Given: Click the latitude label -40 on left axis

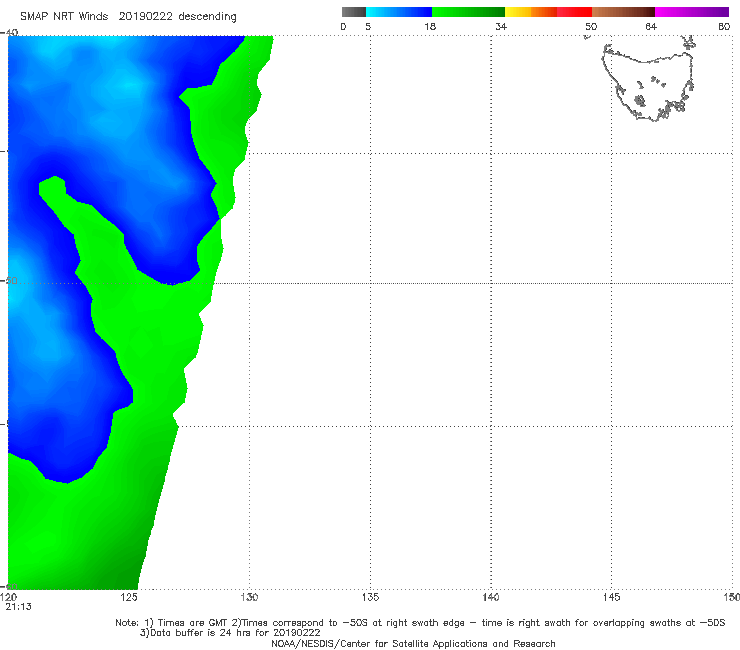Looking at the screenshot, I should (9, 33).
